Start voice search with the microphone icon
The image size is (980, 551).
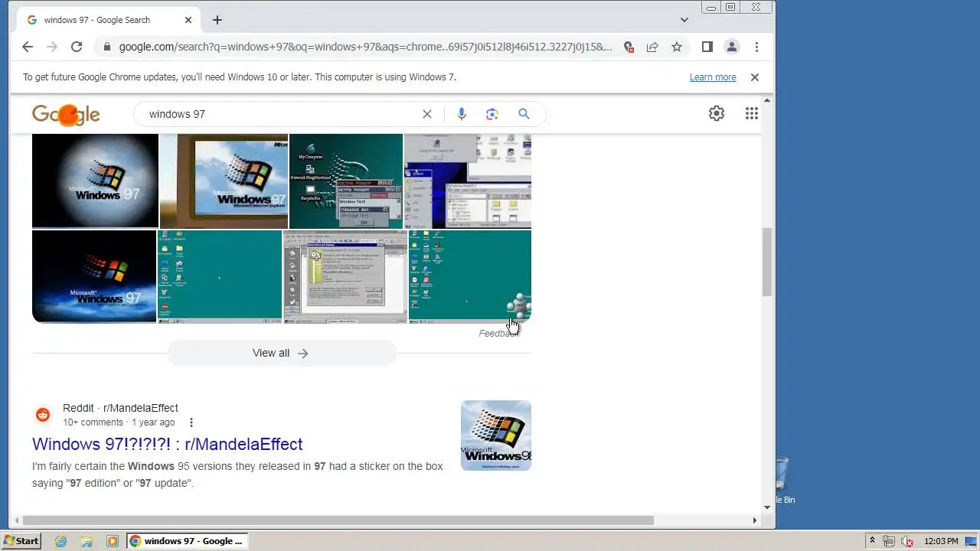tap(461, 114)
